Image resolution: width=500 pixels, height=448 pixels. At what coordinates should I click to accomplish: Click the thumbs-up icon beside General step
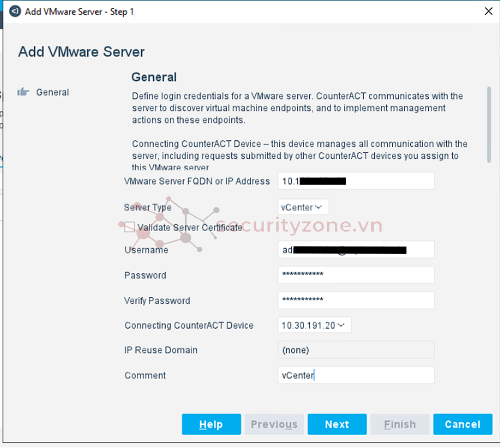pos(23,92)
